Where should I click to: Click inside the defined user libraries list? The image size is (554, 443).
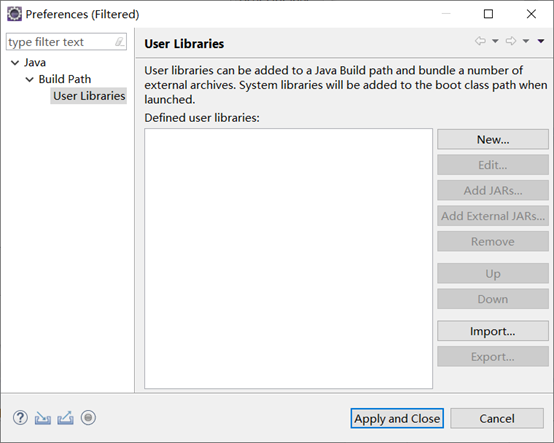288,259
